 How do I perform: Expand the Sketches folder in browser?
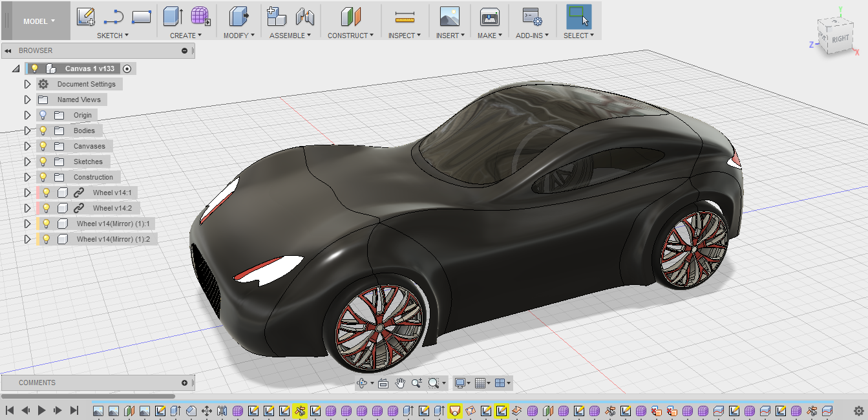point(27,162)
